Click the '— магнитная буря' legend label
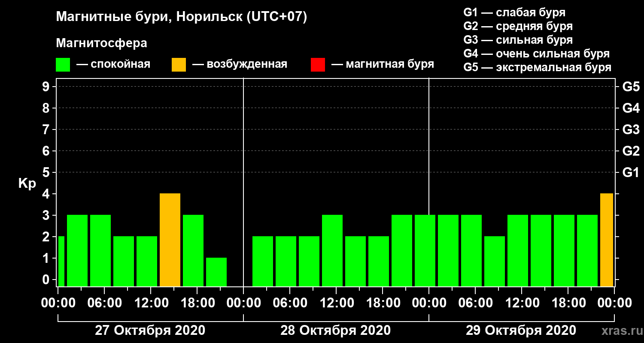This screenshot has height=343, width=644. pyautogui.click(x=383, y=65)
